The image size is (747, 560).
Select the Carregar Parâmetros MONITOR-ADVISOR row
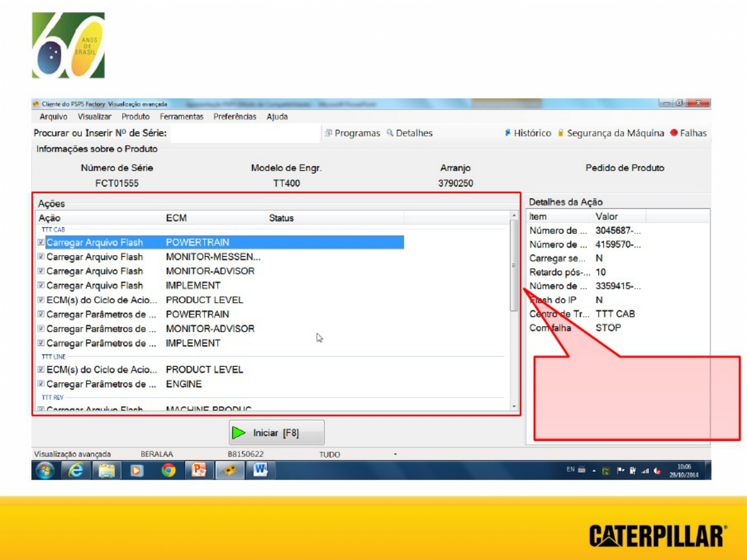click(x=220, y=329)
